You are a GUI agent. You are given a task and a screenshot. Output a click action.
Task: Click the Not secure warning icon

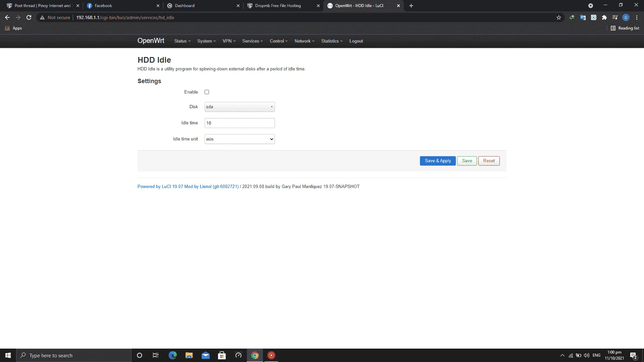[x=42, y=17]
